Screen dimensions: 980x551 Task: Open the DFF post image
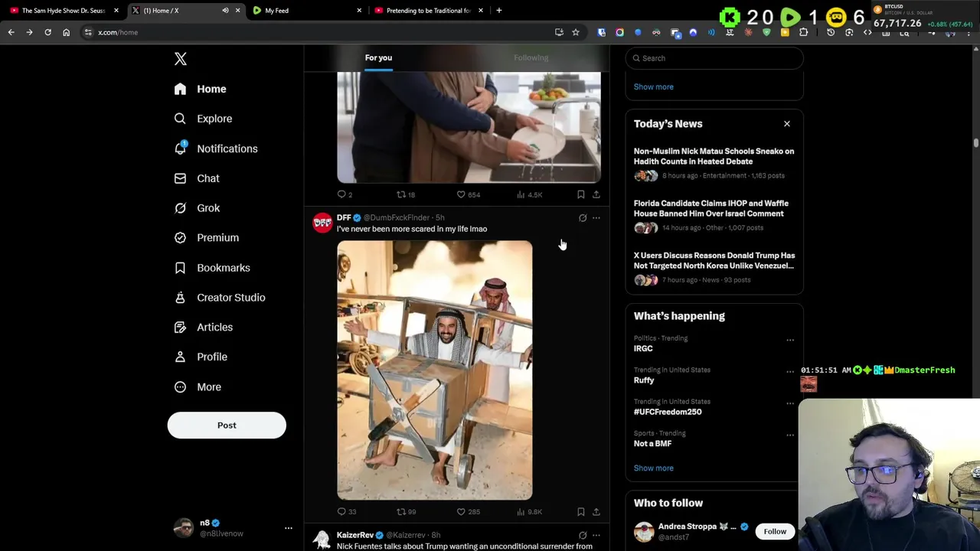pos(435,370)
